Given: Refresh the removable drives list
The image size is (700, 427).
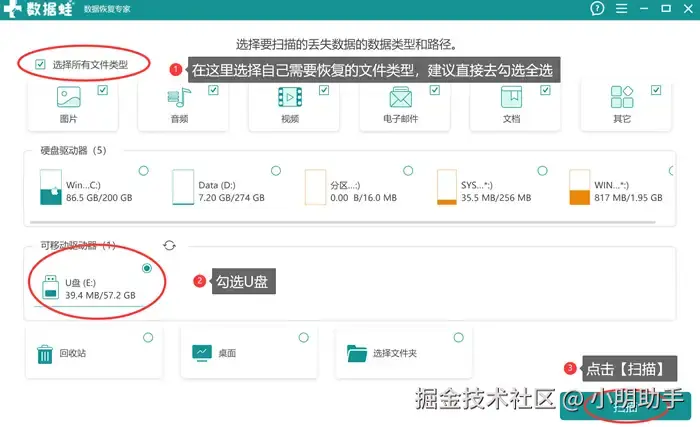Looking at the screenshot, I should [x=169, y=245].
